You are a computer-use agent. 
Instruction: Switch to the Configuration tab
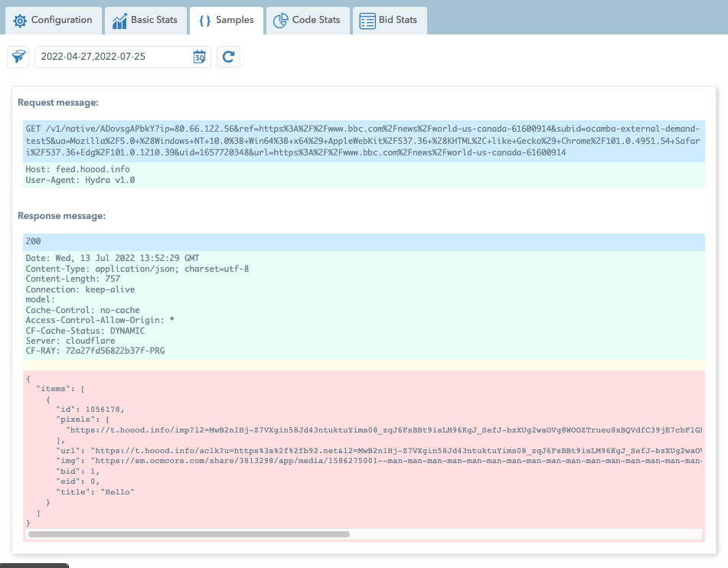(x=61, y=21)
